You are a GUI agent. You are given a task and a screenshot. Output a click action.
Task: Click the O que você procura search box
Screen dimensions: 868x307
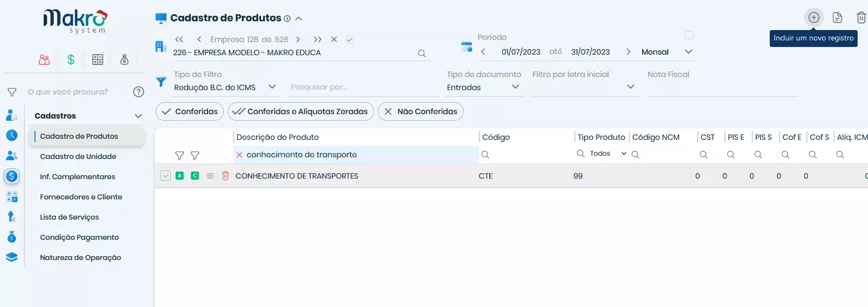click(x=77, y=92)
